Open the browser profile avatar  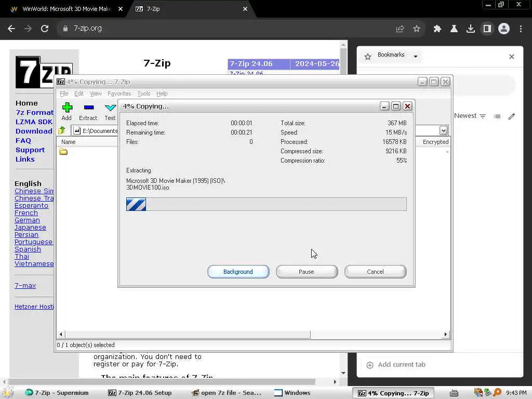tap(504, 29)
